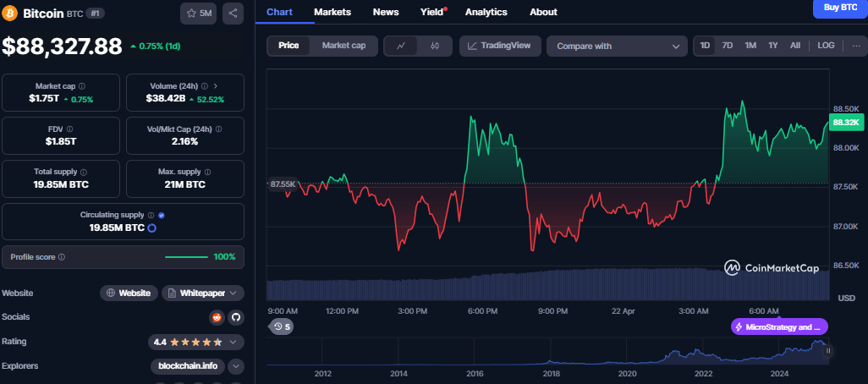Click the Buy BTC button
868x384 pixels.
coord(839,8)
